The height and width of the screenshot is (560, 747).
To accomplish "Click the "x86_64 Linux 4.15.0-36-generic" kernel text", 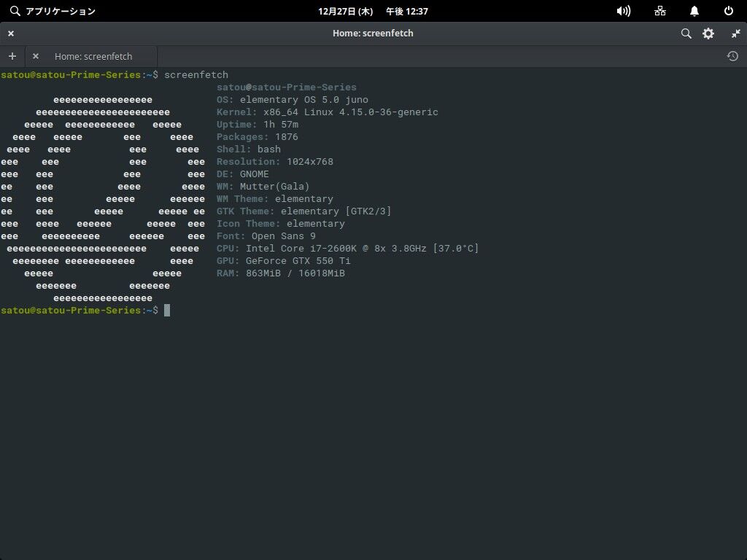I will pos(351,112).
